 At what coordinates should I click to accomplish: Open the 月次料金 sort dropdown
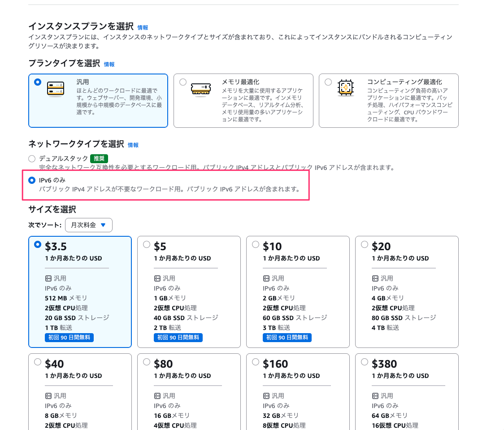coord(89,225)
